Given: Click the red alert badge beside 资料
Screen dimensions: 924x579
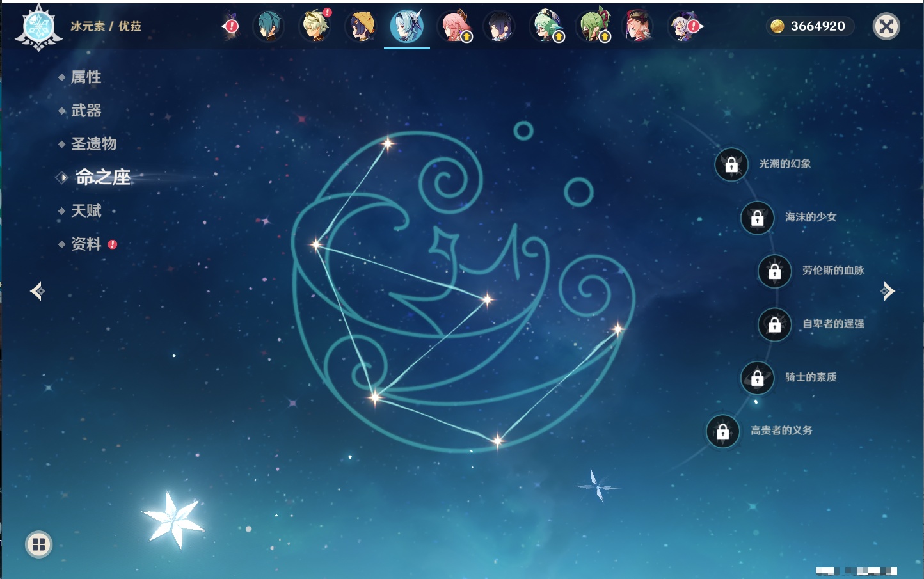Looking at the screenshot, I should 113,244.
